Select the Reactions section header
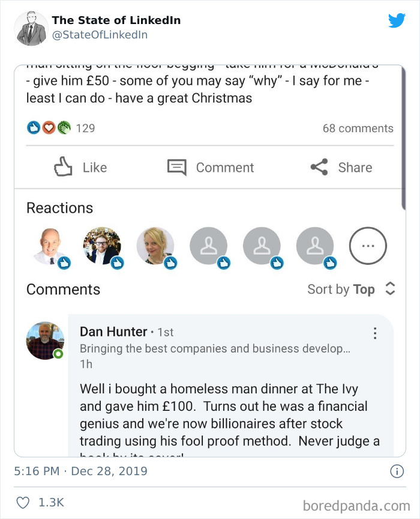The image size is (420, 519). (x=59, y=208)
